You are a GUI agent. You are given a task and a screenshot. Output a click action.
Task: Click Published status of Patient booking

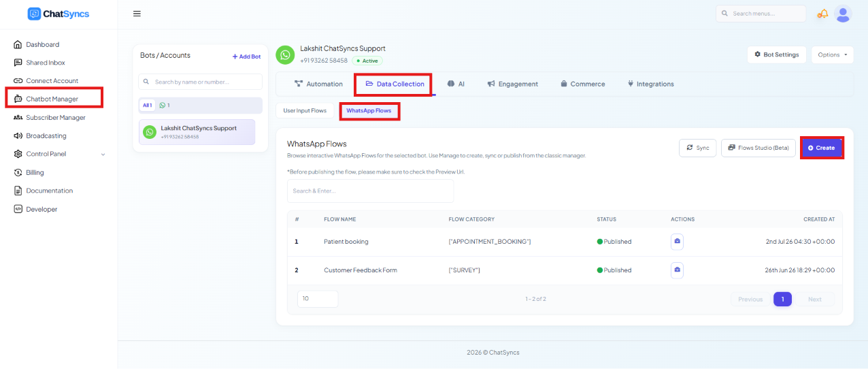(x=614, y=242)
